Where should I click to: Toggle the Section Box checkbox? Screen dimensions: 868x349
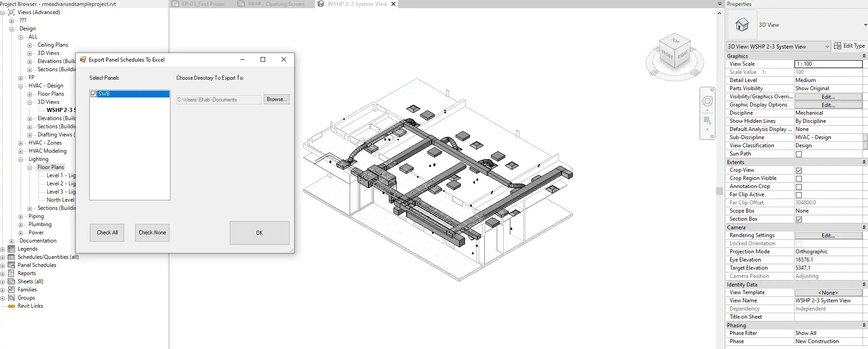tap(799, 219)
